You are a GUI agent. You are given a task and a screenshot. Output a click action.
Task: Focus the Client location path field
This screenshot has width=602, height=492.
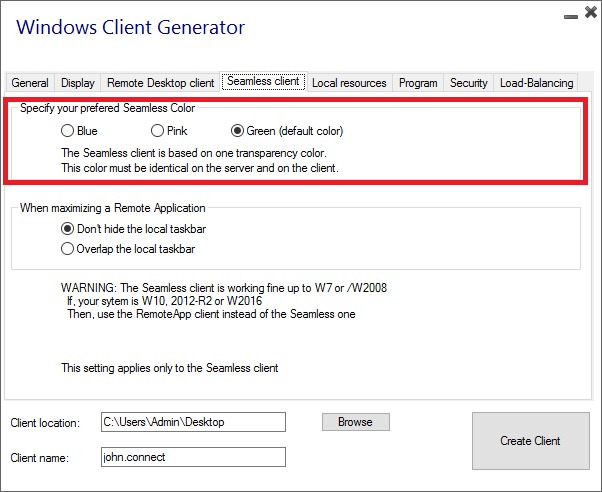click(193, 422)
